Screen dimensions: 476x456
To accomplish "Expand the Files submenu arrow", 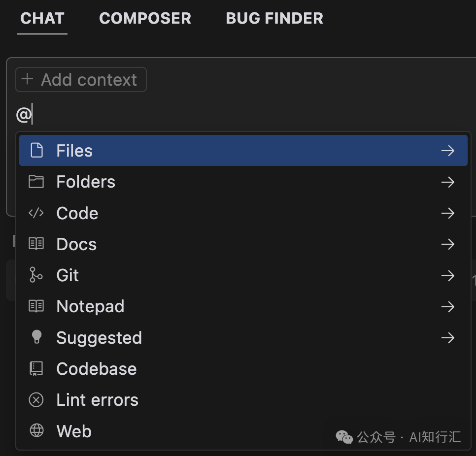I will pos(447,150).
